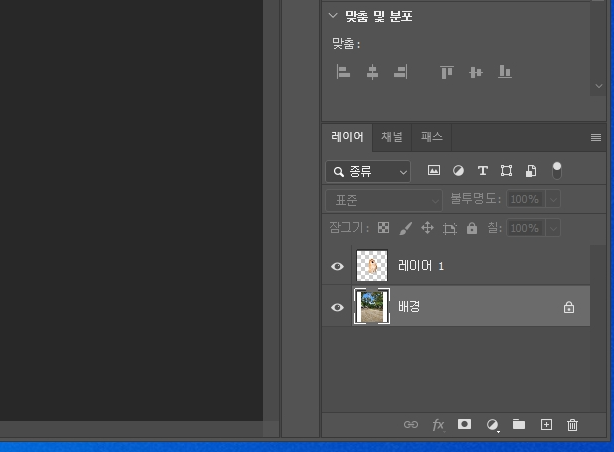Switch to the 레이어 tab
Image resolution: width=614 pixels, height=452 pixels.
point(347,137)
